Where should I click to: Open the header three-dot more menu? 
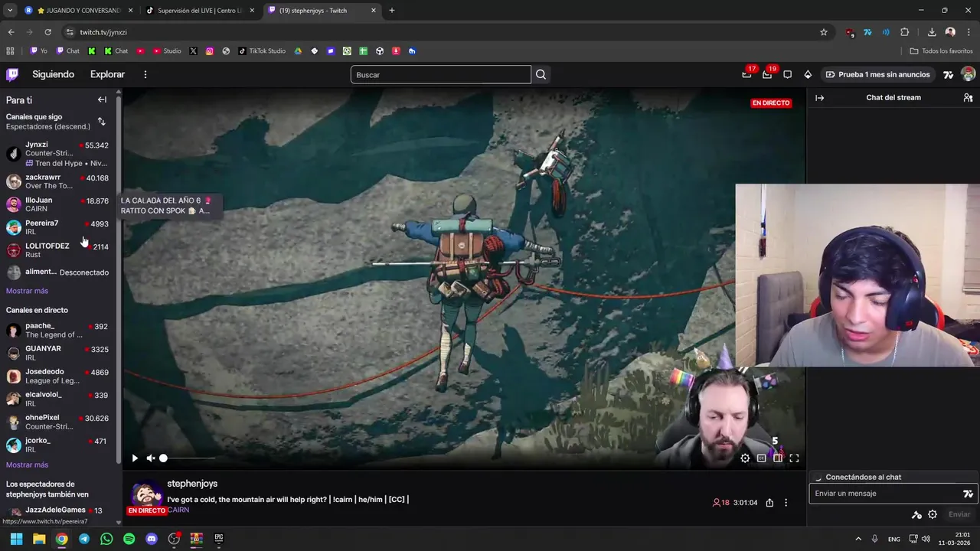pyautogui.click(x=145, y=74)
